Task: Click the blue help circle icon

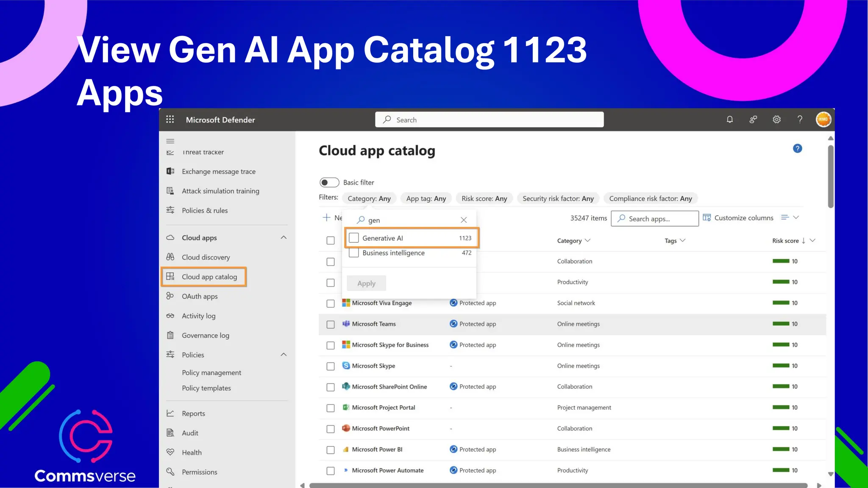Action: [797, 148]
